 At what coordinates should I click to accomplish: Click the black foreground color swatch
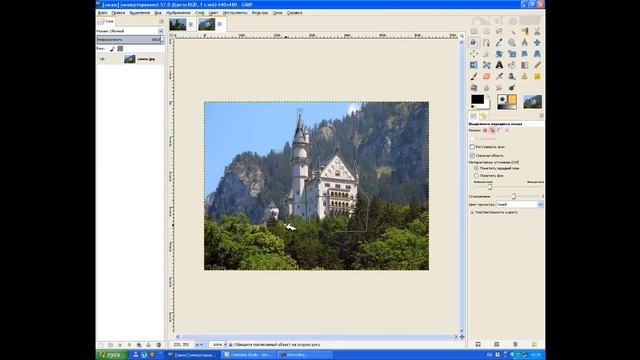[477, 99]
